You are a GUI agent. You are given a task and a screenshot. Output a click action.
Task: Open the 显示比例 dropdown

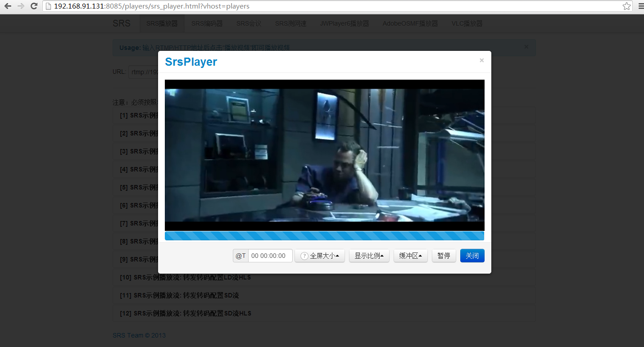(369, 256)
